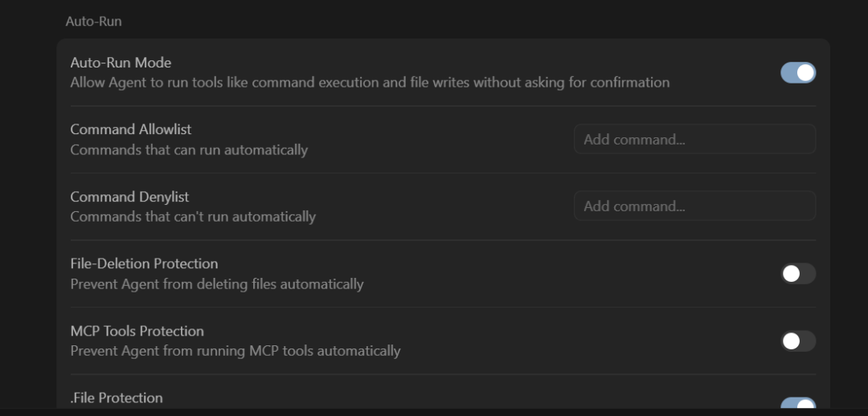Click the MCP Tools Protection title label
868x416 pixels.
click(137, 331)
